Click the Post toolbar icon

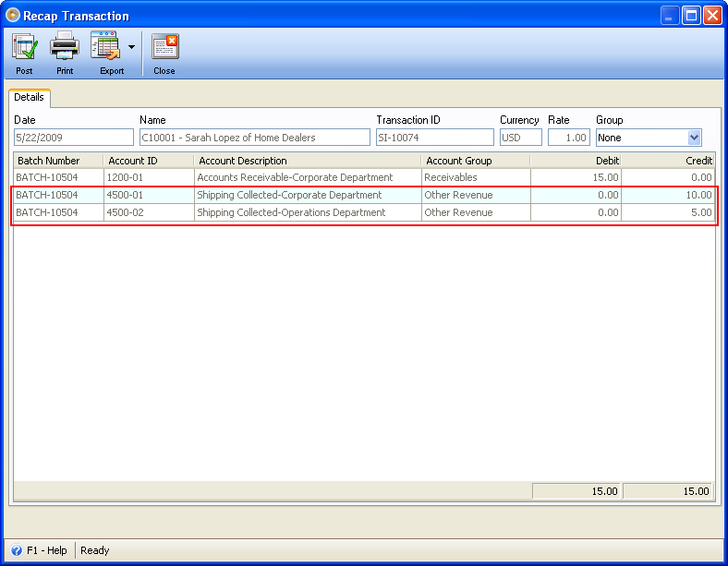click(x=25, y=47)
